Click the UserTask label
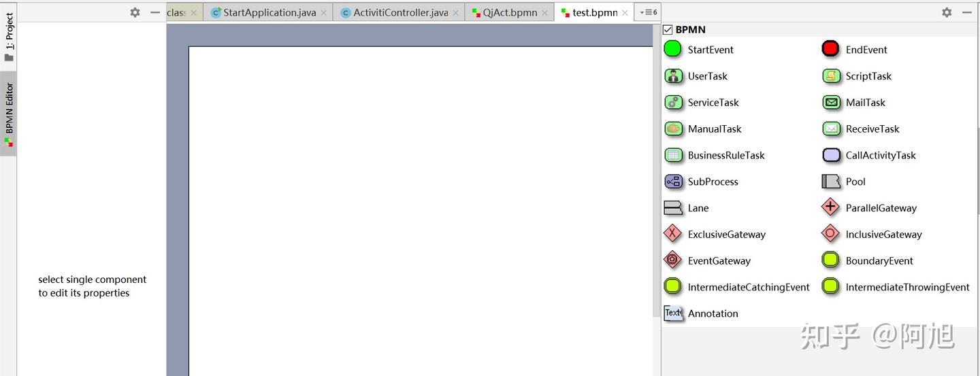This screenshot has height=376, width=980. [x=708, y=76]
